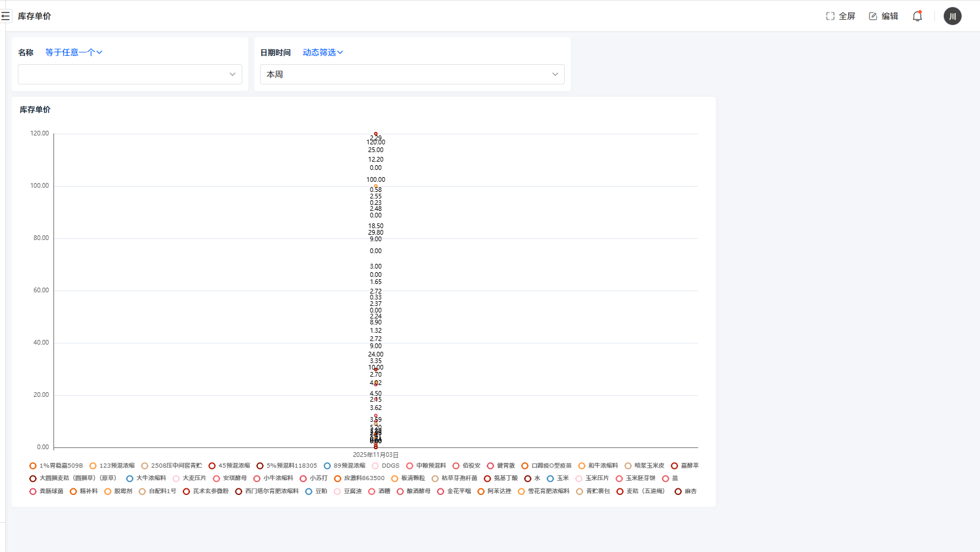Open the 动态筛选 filter type dropdown
The height and width of the screenshot is (552, 980).
[x=323, y=52]
